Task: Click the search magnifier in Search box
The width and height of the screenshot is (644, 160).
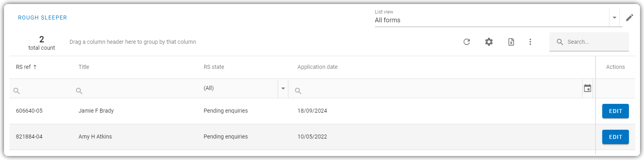Action: pyautogui.click(x=560, y=42)
